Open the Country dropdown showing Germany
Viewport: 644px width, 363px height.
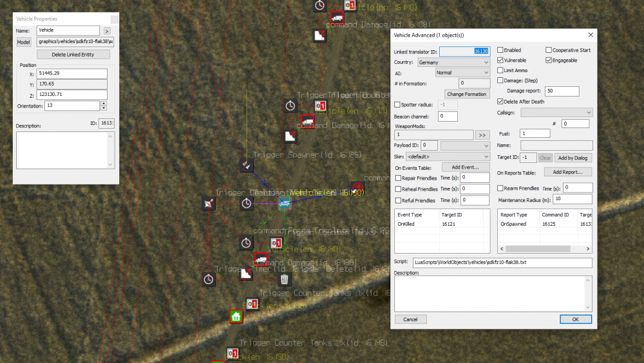453,62
